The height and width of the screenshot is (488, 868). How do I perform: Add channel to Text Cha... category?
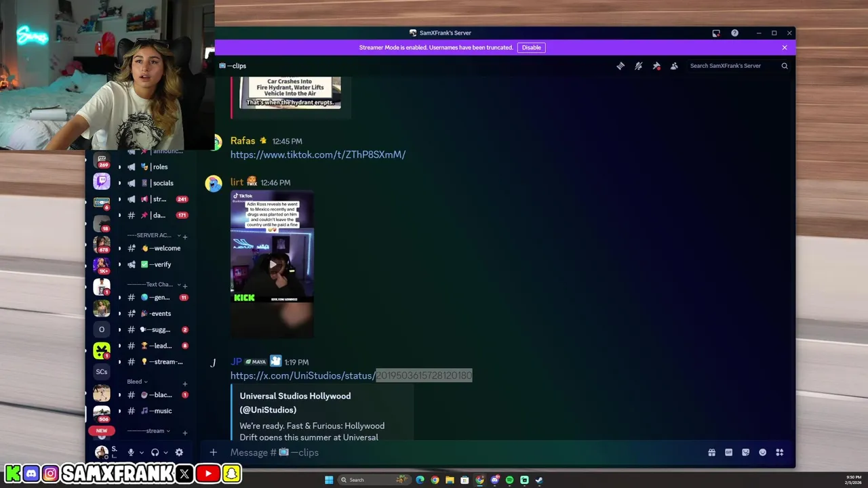click(x=185, y=286)
